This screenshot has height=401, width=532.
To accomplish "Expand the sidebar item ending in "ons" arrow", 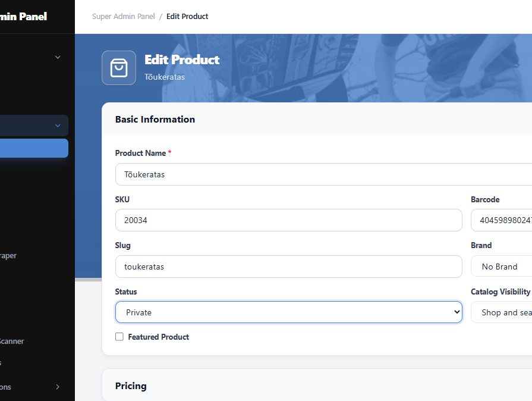I will pyautogui.click(x=58, y=387).
